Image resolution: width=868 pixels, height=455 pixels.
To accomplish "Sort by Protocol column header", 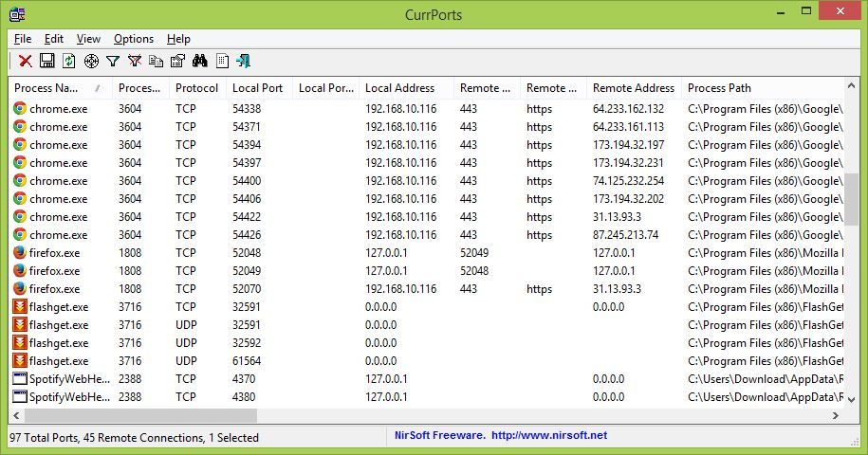I will 197,88.
